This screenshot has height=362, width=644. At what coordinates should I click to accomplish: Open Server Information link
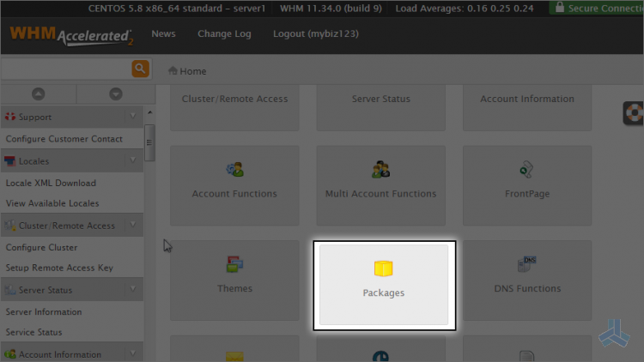click(44, 312)
